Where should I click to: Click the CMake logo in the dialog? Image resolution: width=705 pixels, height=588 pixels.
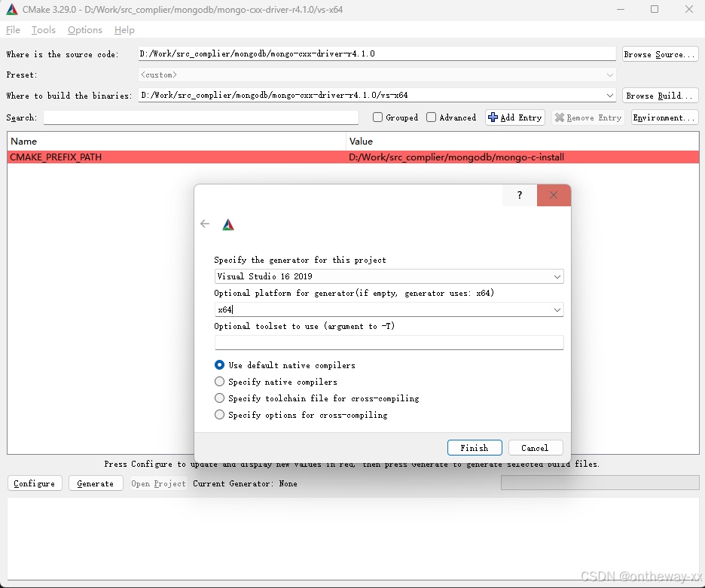[x=228, y=224]
